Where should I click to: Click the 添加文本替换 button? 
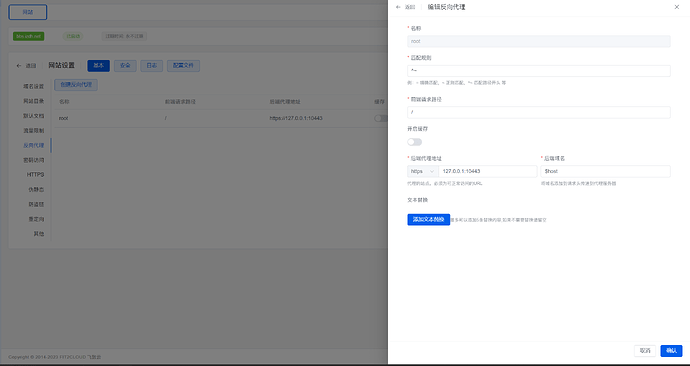(x=429, y=220)
